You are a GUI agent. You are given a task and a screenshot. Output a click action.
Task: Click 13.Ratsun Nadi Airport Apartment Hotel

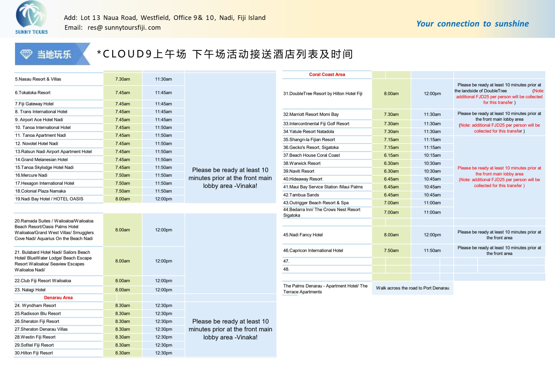coord(53,151)
